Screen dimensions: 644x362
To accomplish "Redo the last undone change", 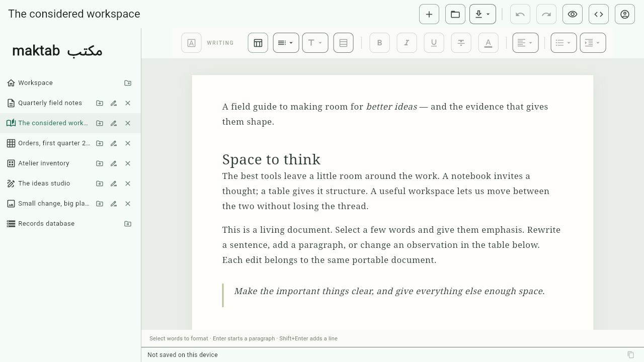I will (x=546, y=14).
